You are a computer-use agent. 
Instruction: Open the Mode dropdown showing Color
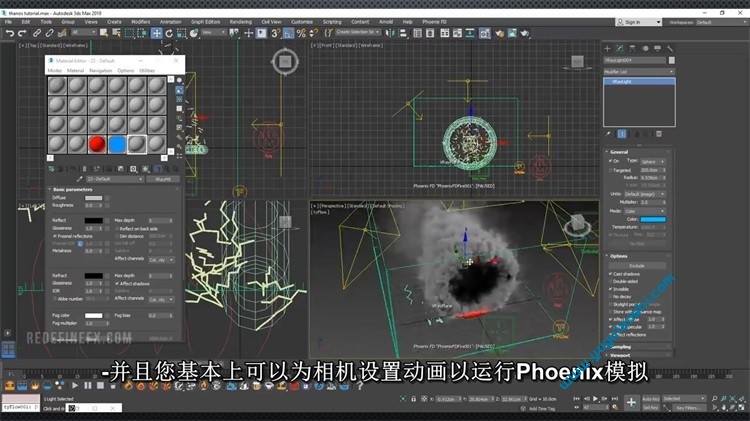point(644,211)
